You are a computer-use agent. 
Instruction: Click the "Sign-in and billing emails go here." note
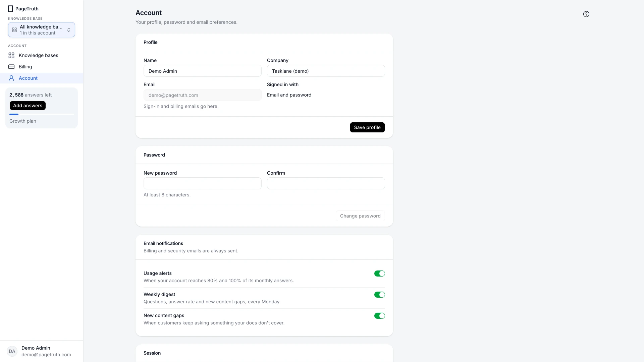tap(181, 106)
